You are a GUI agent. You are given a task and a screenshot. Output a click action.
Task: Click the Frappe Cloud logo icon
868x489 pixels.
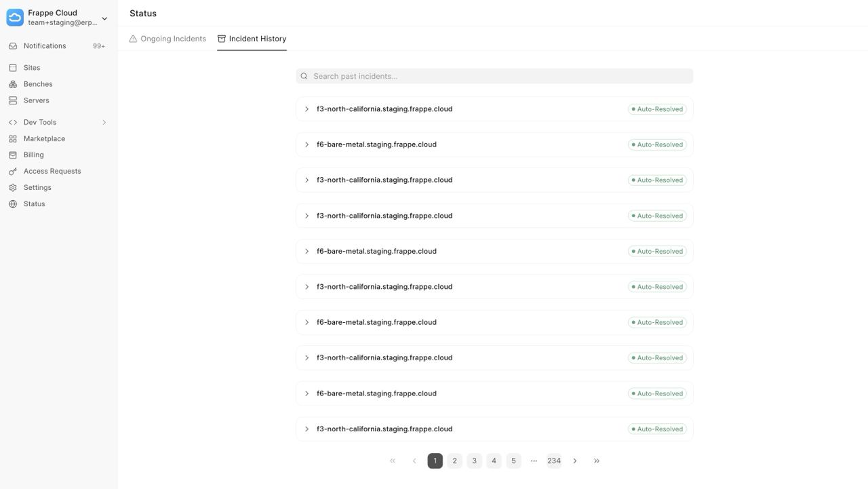pos(15,18)
